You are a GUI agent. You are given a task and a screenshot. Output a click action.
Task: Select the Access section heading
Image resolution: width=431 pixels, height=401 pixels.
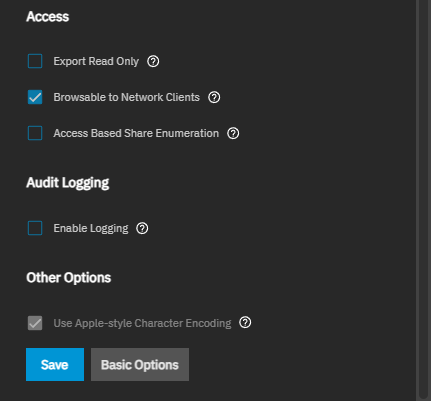coord(48,17)
